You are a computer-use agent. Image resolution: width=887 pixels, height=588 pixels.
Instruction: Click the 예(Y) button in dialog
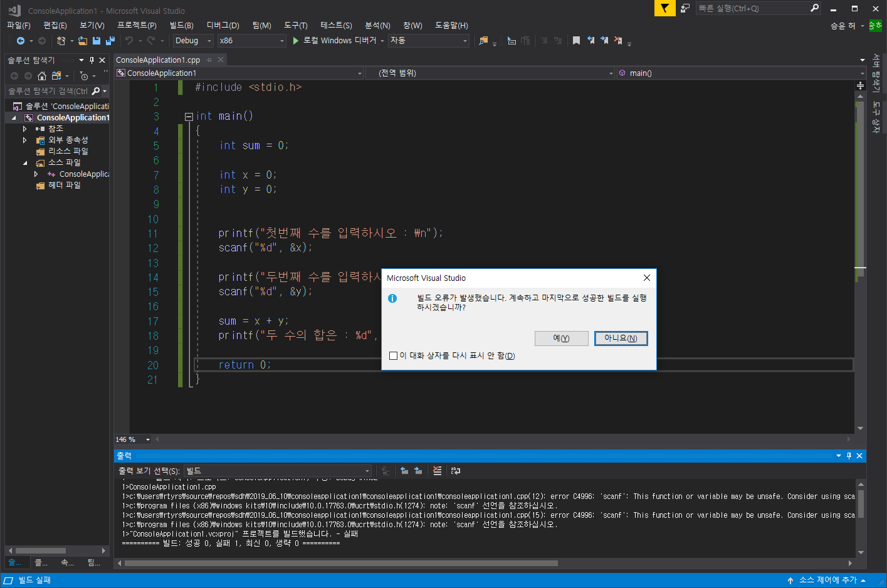pyautogui.click(x=562, y=339)
